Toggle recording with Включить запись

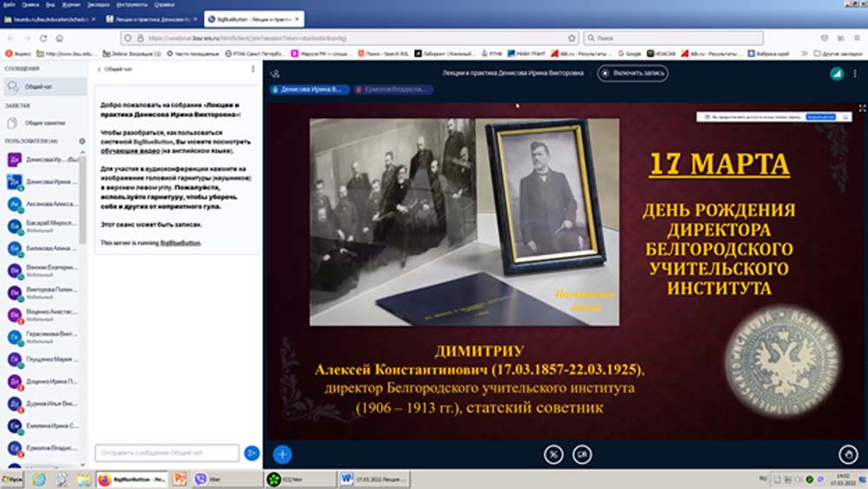[633, 74]
